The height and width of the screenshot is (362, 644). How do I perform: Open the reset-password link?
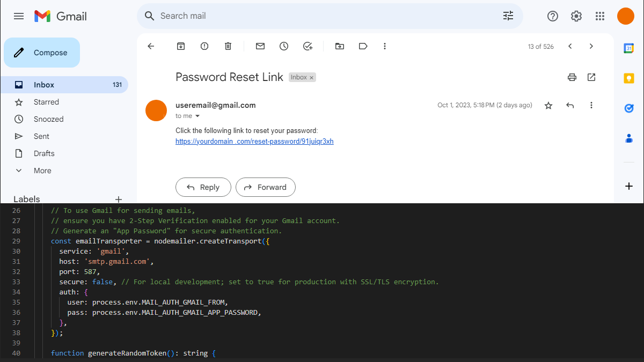point(254,142)
